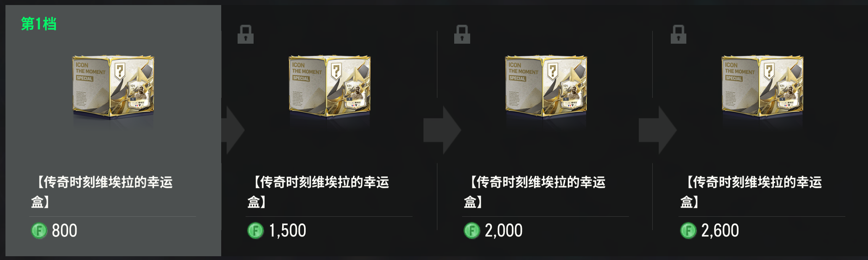Click the box name above the 1,500 price
868x260 pixels.
coord(319,192)
